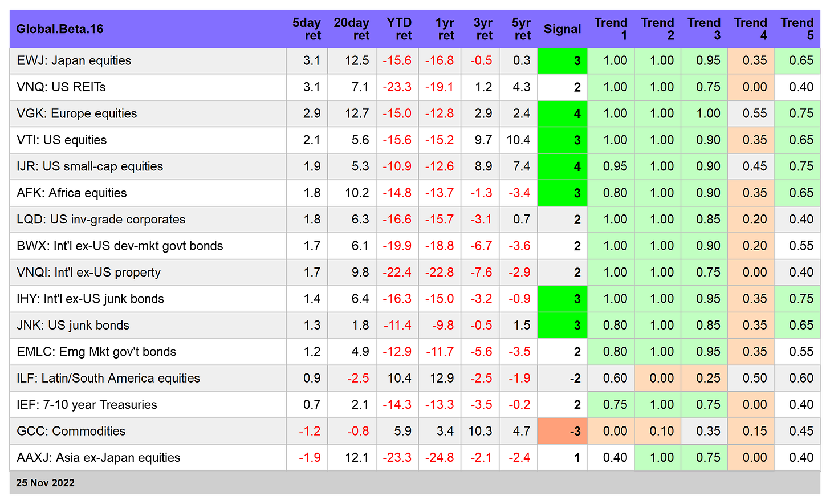
Task: Select AAXJ: Asia ex-Japan equities label
Action: [x=99, y=458]
